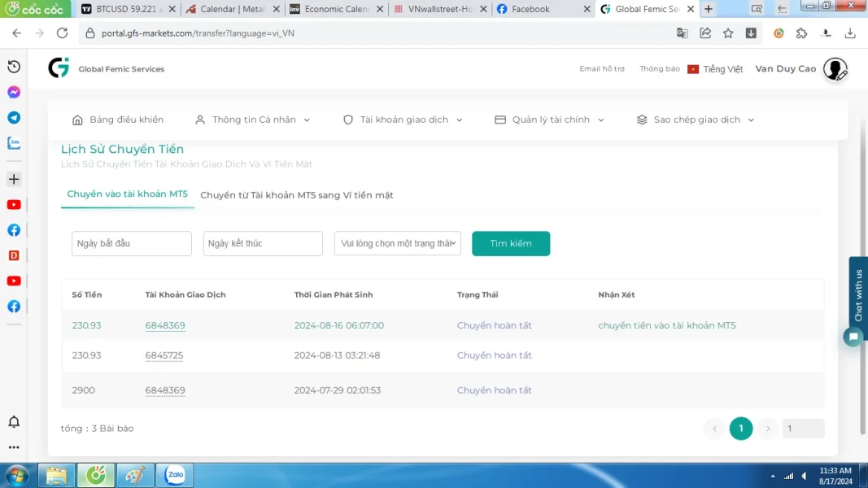Switch to the Economic Calendar browser tab
This screenshot has height=488, width=868.
tap(336, 9)
